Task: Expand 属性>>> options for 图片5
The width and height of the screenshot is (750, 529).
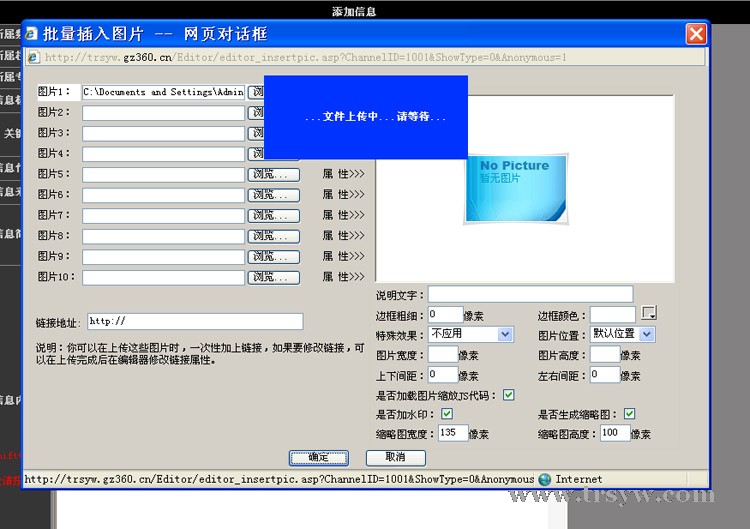Action: point(343,174)
